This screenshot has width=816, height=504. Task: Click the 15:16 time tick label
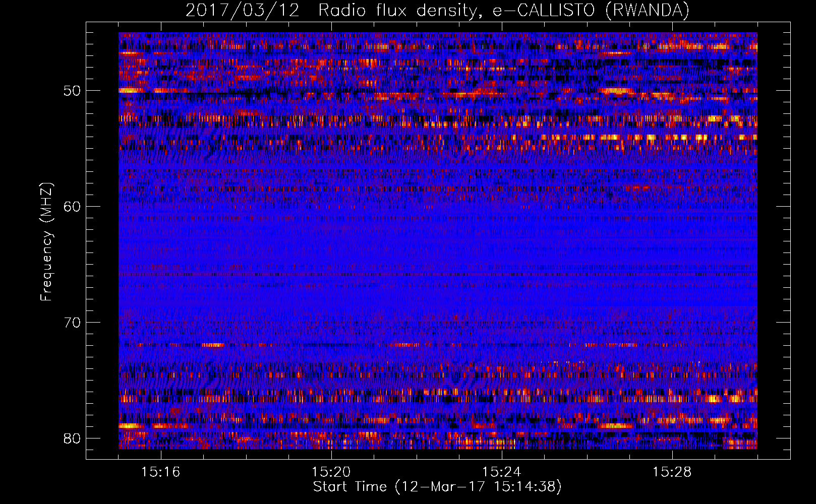click(160, 472)
